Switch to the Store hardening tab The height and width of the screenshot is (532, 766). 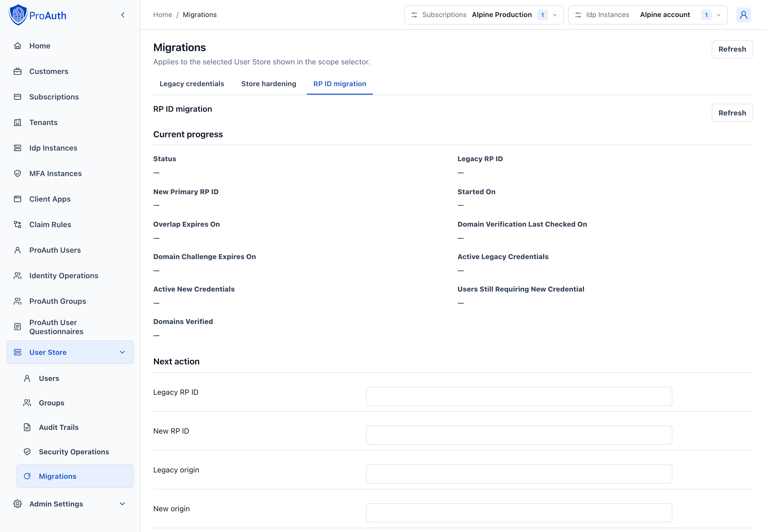tap(269, 84)
